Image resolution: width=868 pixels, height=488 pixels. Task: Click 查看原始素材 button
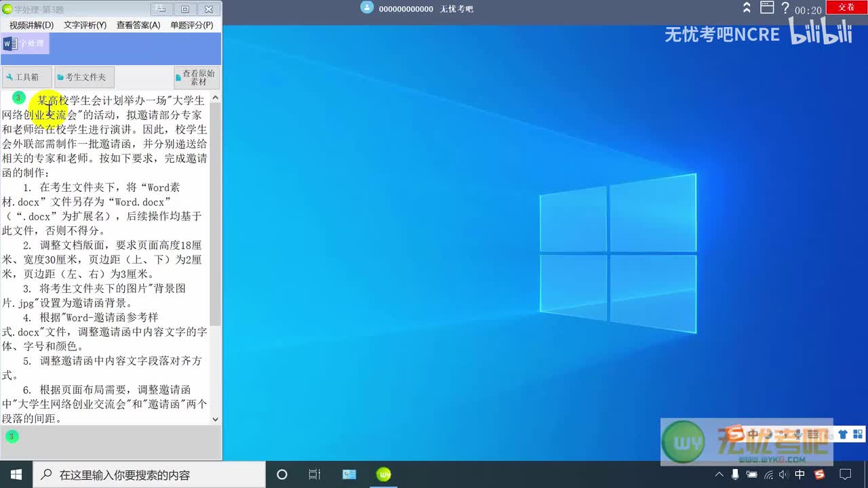(x=197, y=77)
